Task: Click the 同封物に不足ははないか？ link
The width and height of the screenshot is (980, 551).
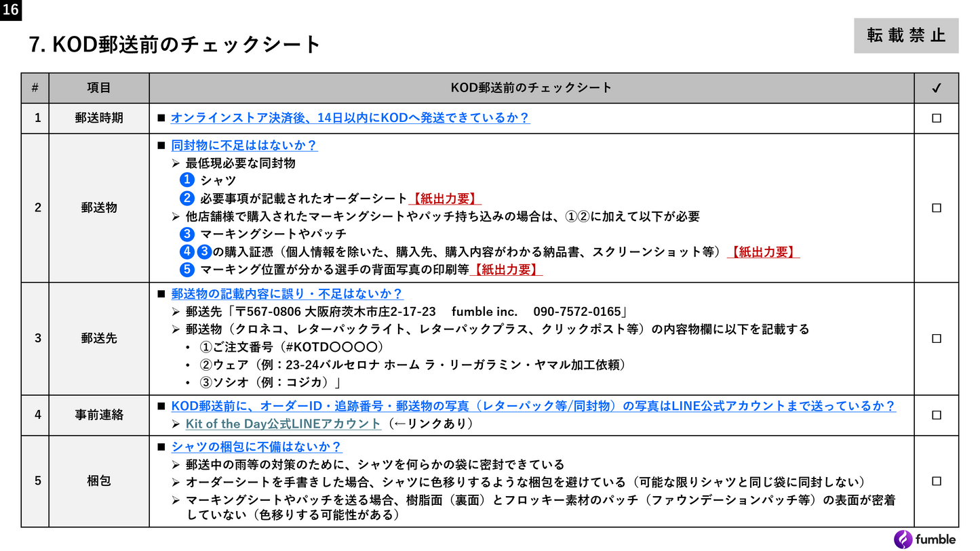Action: [244, 146]
